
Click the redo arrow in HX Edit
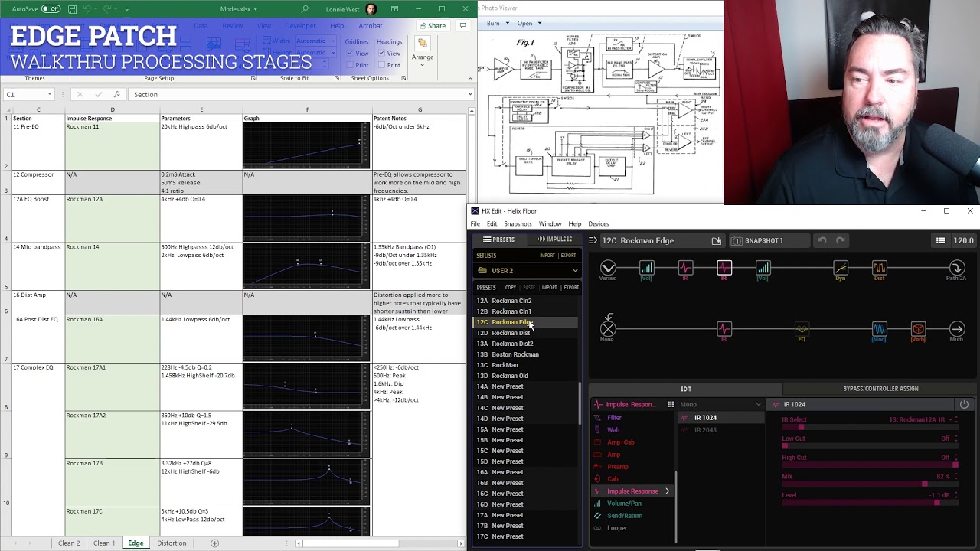(840, 240)
